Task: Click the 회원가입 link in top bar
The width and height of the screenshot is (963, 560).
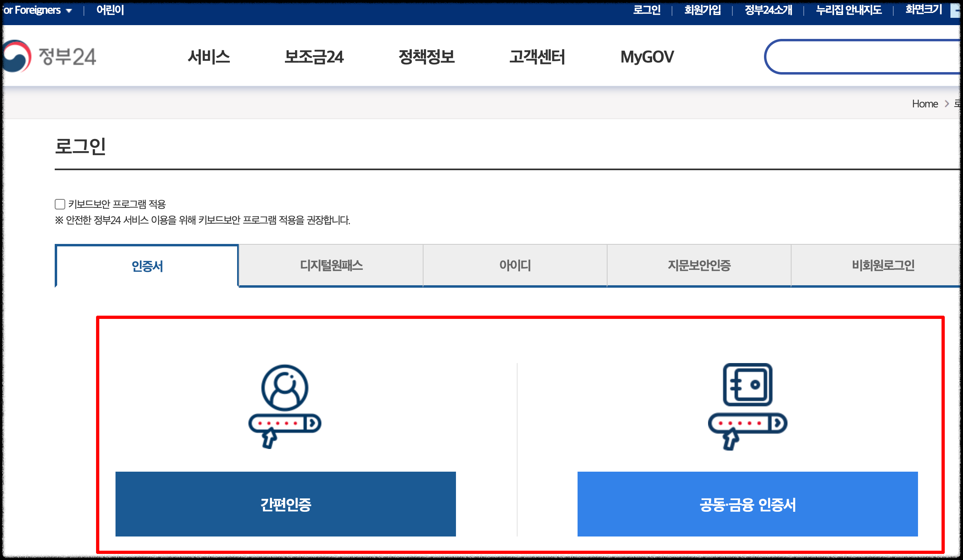Action: point(702,10)
